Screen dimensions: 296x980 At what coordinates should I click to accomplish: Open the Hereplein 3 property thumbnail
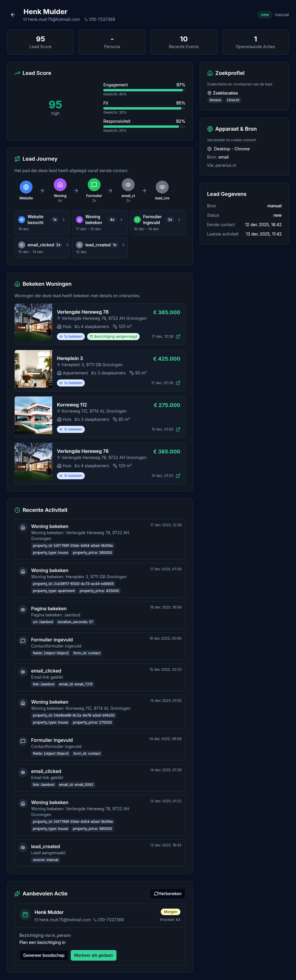pos(33,369)
